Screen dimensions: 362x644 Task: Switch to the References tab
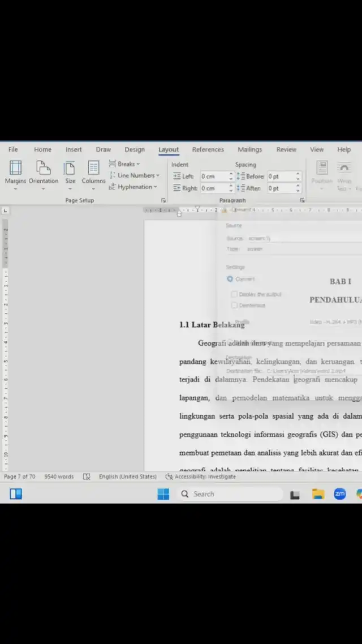[208, 149]
